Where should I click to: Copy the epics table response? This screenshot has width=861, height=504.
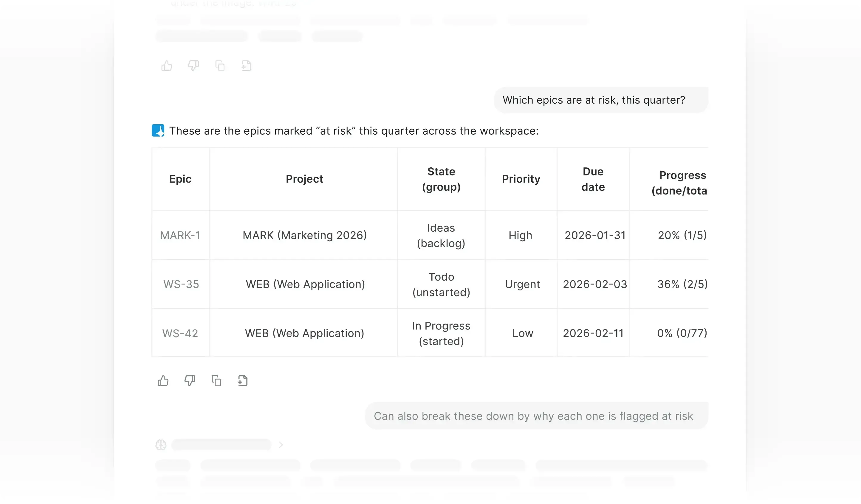tap(216, 380)
